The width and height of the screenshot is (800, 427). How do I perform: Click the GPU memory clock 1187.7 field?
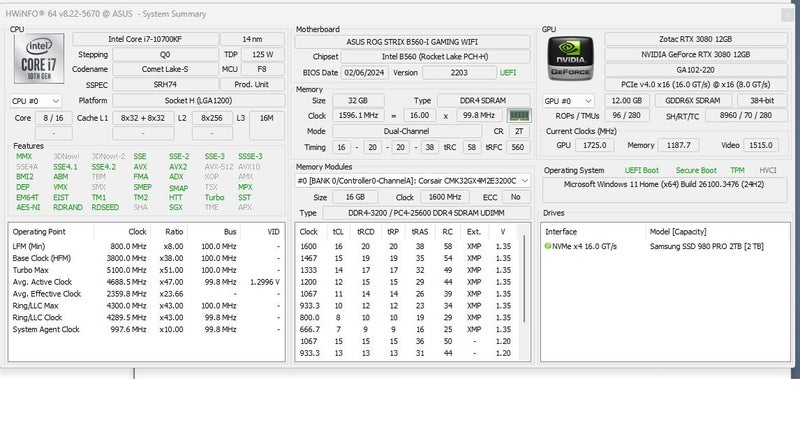(679, 145)
